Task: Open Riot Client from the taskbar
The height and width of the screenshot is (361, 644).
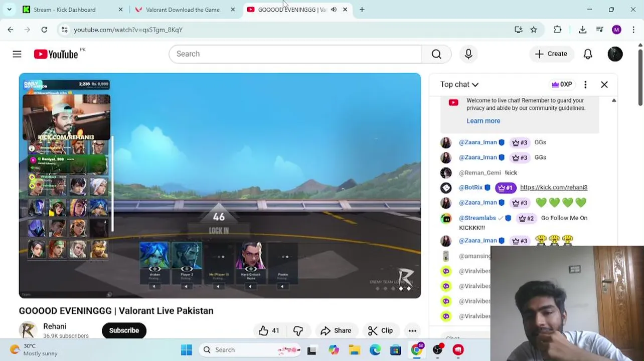Action: pos(458,350)
